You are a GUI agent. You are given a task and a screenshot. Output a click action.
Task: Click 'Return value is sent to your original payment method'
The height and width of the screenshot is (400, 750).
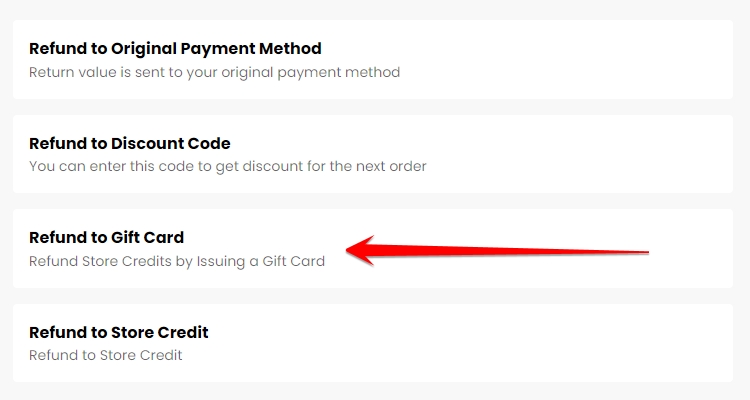point(214,72)
